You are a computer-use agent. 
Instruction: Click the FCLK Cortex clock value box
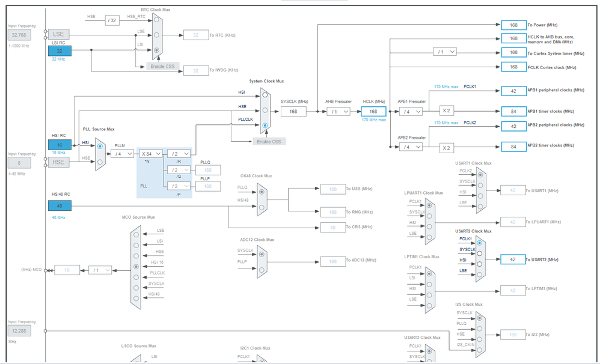[513, 67]
